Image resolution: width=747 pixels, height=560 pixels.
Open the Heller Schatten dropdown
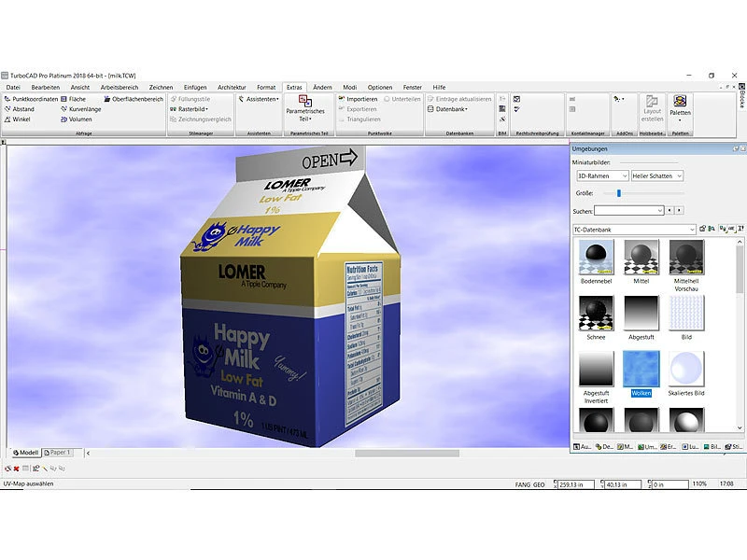[657, 175]
